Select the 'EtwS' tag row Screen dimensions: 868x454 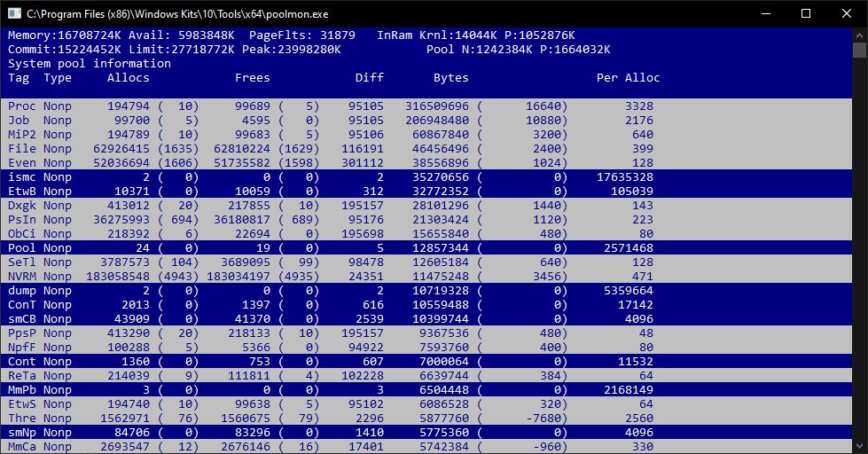426,404
